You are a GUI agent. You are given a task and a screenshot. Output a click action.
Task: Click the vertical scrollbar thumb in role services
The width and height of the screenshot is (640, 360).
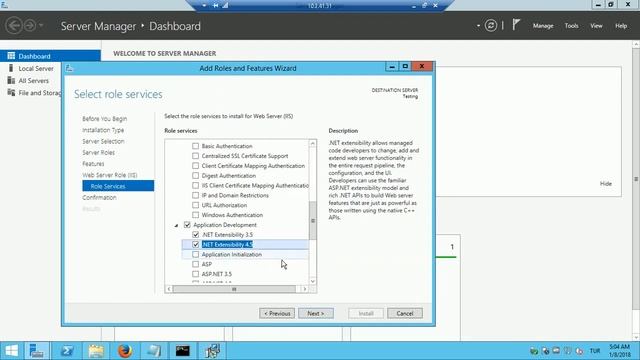click(x=313, y=220)
